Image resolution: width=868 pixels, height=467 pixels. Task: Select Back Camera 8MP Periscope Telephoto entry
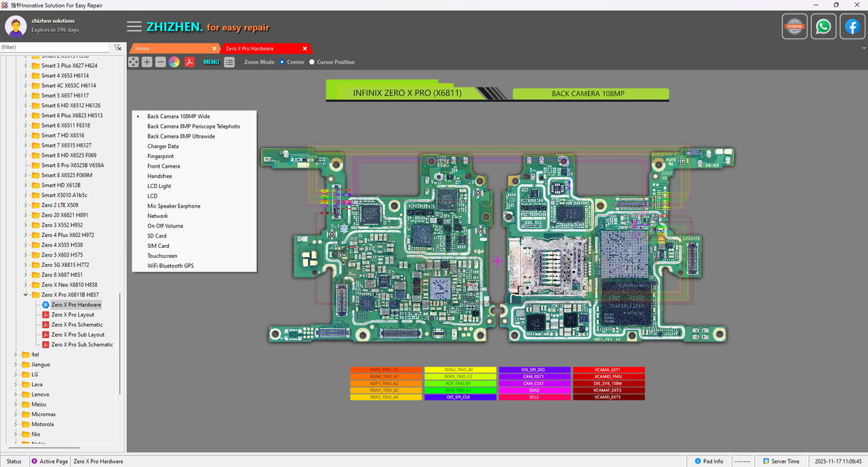coord(193,126)
